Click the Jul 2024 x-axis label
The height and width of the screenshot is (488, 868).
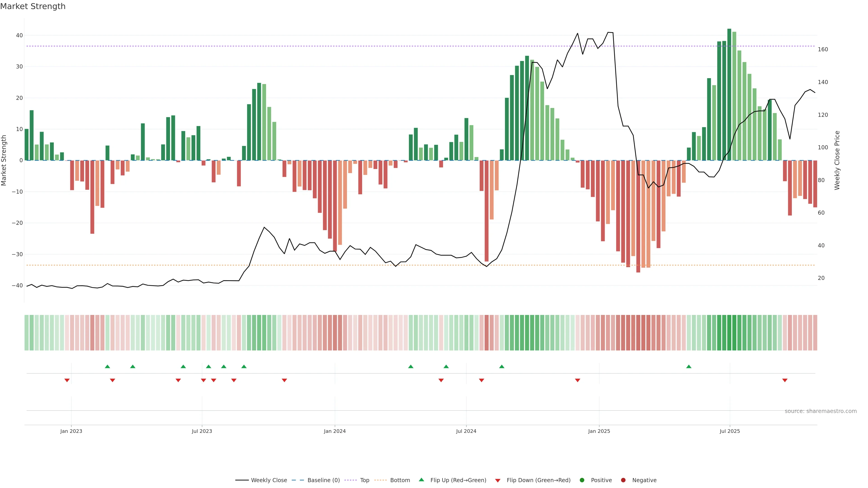(466, 431)
